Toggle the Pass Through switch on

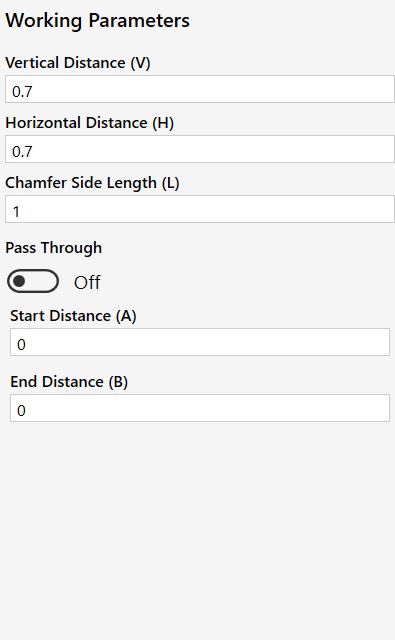tap(33, 281)
